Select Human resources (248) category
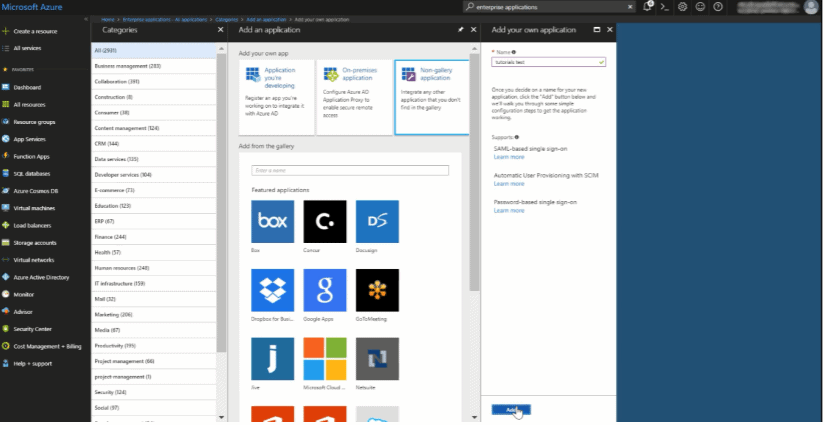 [154, 268]
